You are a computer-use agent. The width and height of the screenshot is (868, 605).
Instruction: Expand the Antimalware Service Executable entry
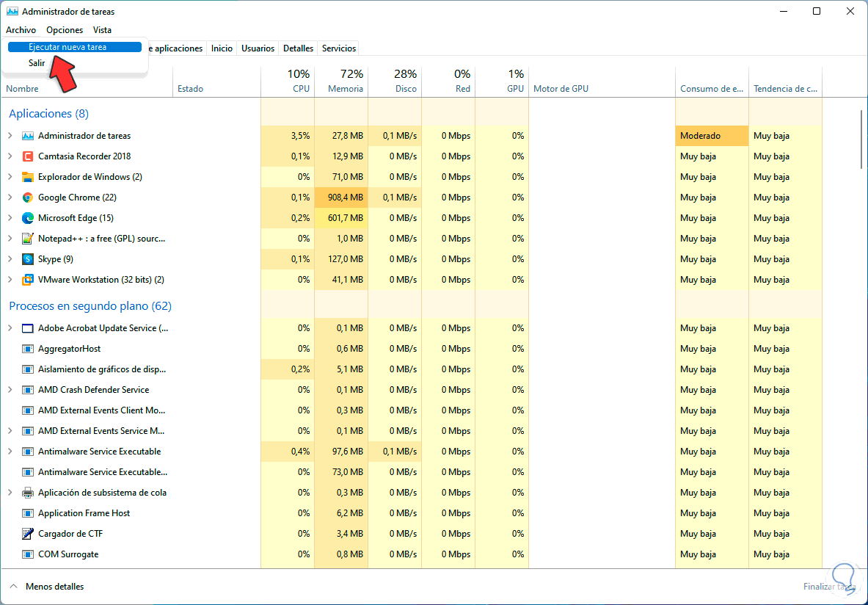(10, 452)
